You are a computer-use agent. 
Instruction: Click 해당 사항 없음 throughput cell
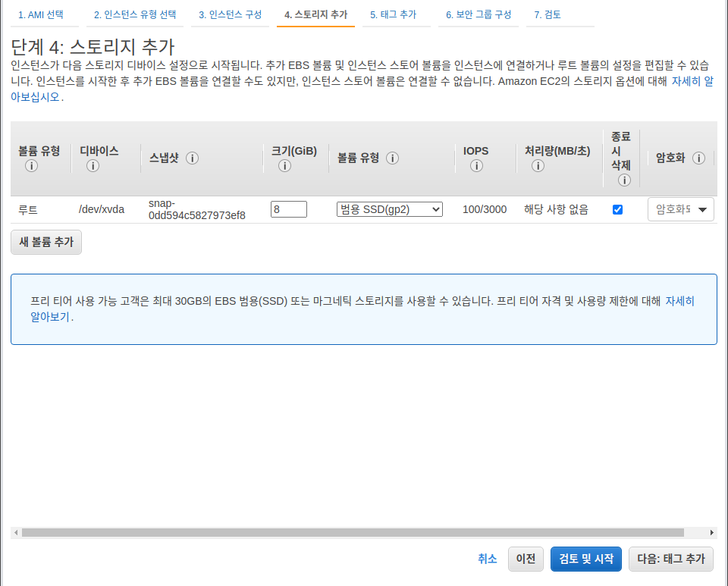(x=556, y=210)
